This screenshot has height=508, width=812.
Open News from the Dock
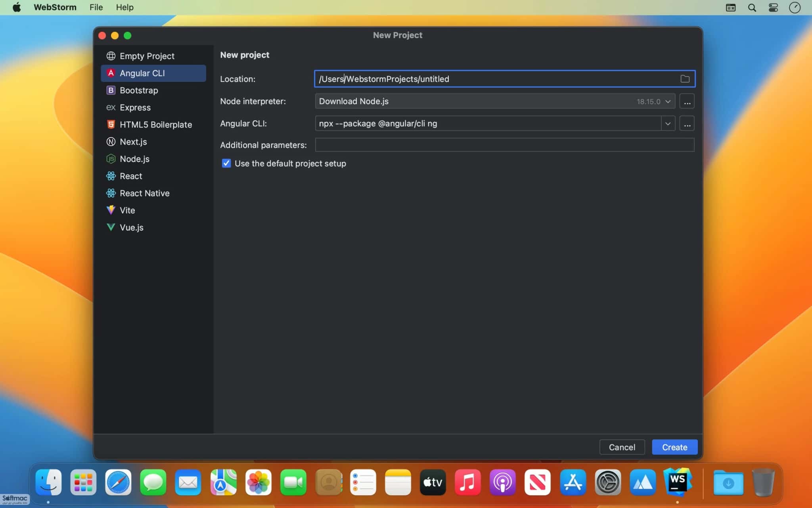(x=538, y=482)
